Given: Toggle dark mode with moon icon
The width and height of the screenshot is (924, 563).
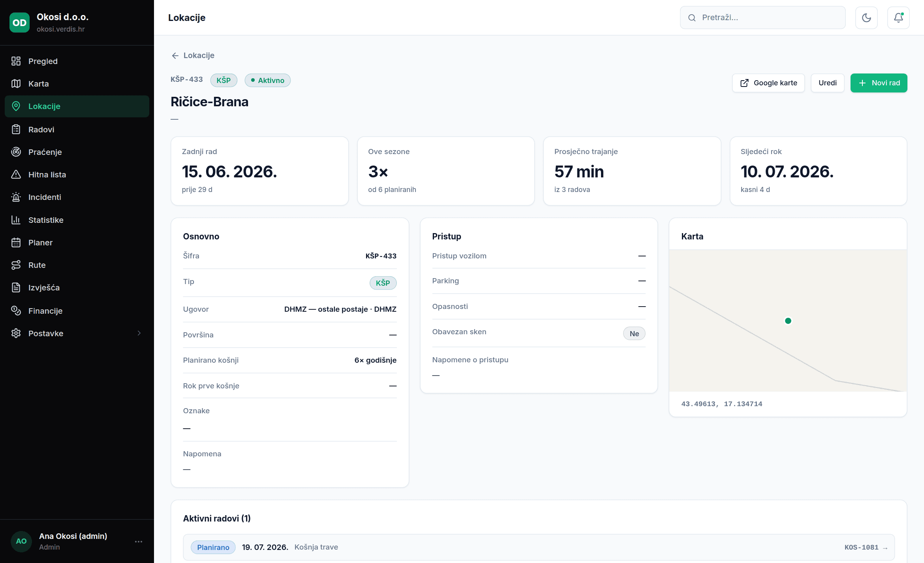Looking at the screenshot, I should 866,18.
